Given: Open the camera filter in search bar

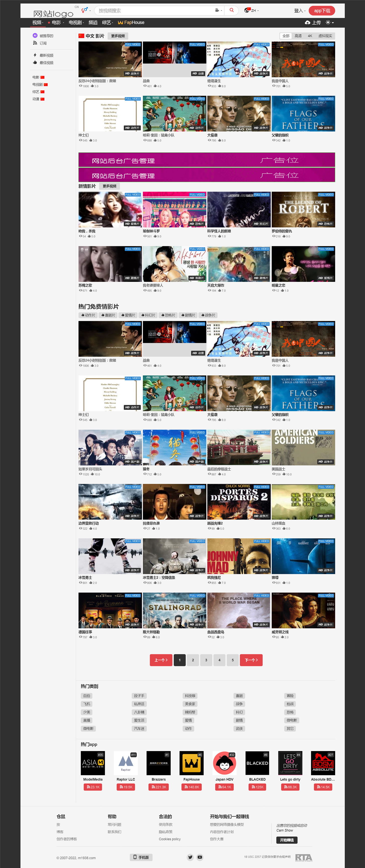Looking at the screenshot, I should (218, 11).
